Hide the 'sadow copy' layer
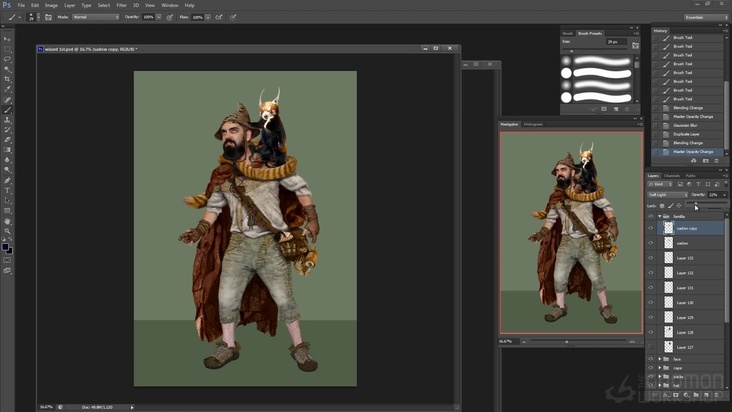 point(651,228)
